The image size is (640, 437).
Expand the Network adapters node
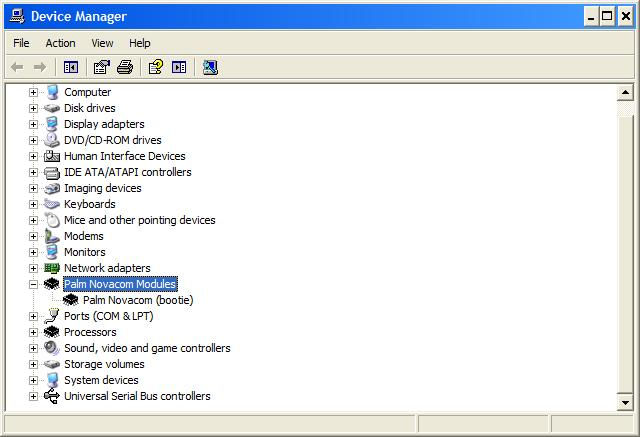pyautogui.click(x=33, y=268)
